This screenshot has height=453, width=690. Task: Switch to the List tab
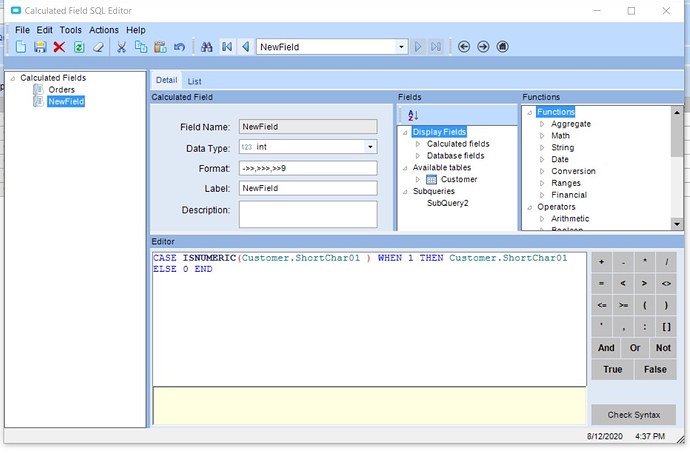pyautogui.click(x=194, y=81)
